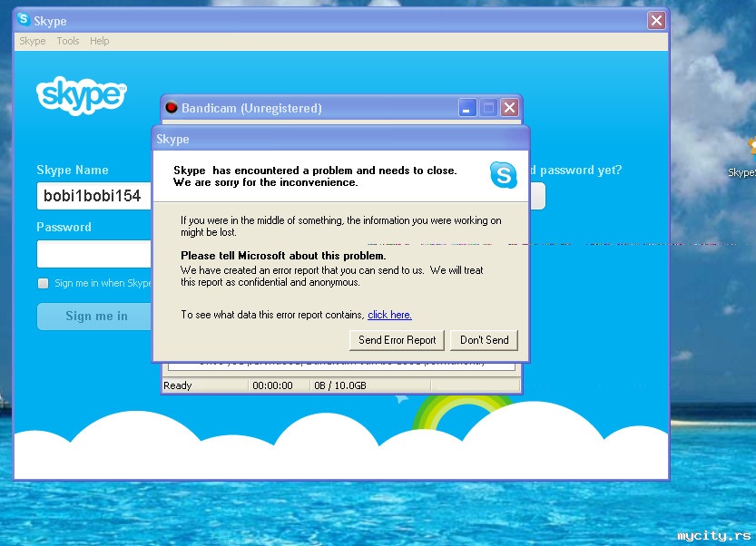Open the Skype menu in the menu bar
The image size is (756, 546).
pyautogui.click(x=33, y=41)
